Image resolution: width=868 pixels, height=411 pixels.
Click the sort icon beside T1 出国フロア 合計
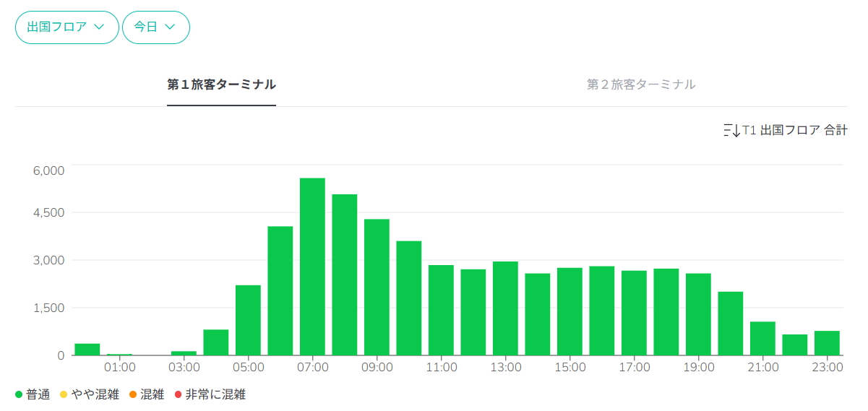pos(731,131)
